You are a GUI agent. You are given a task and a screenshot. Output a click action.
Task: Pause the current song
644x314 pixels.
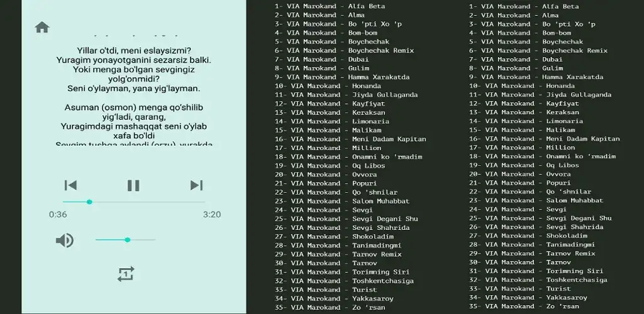[133, 185]
